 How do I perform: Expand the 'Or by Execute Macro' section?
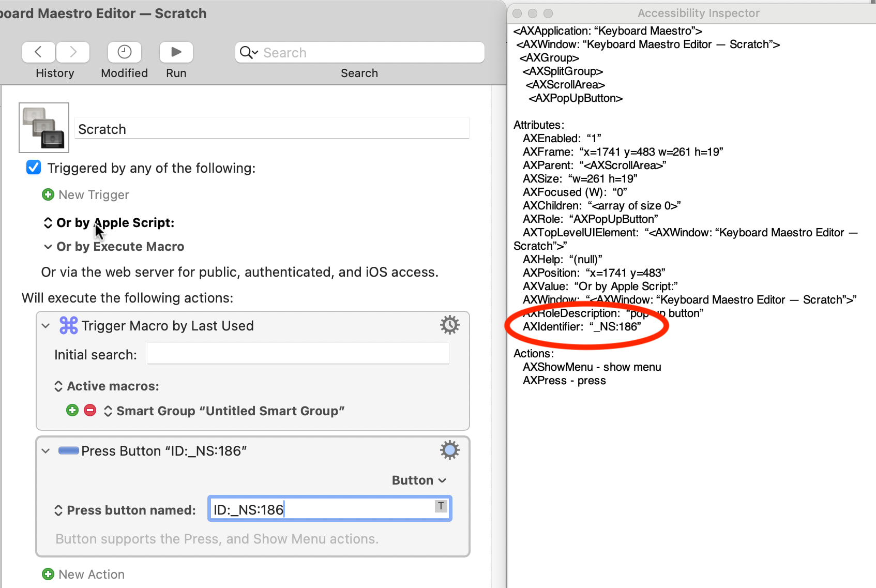(48, 247)
